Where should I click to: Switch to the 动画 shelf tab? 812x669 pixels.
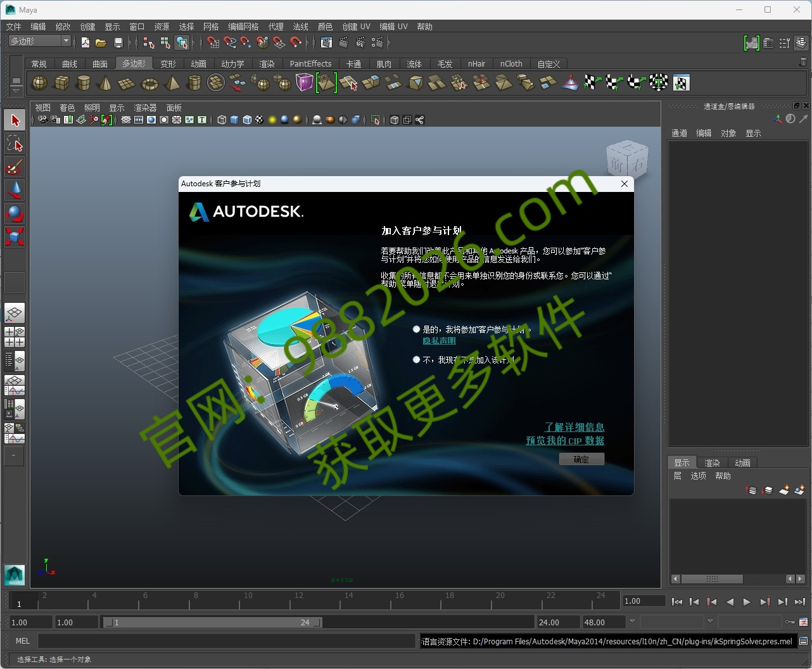tap(198, 63)
